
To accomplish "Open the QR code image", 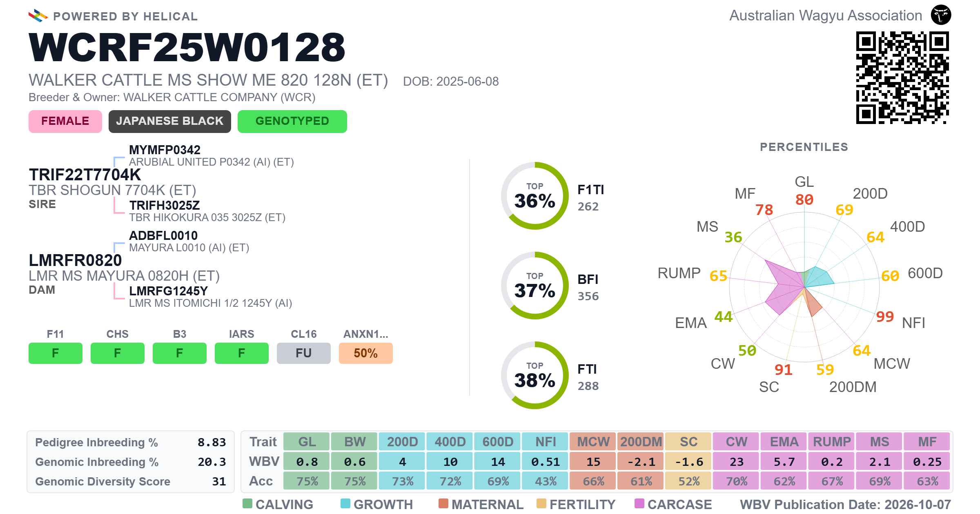I will point(902,78).
